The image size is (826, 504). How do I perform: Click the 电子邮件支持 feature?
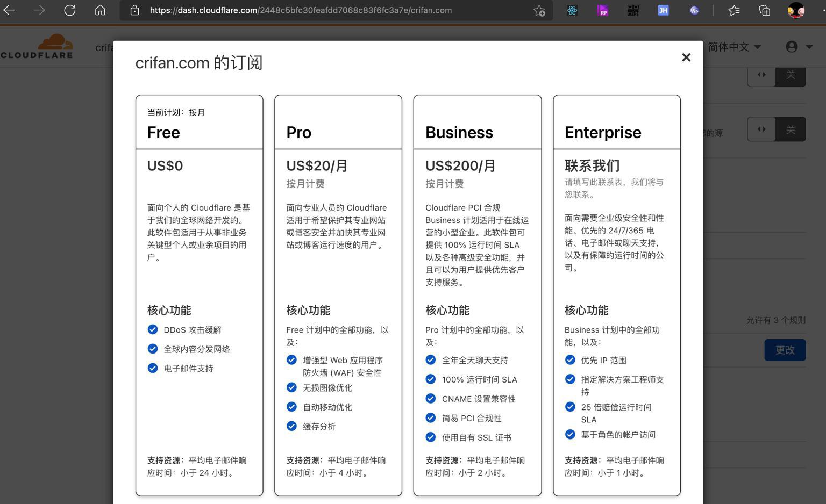(188, 369)
